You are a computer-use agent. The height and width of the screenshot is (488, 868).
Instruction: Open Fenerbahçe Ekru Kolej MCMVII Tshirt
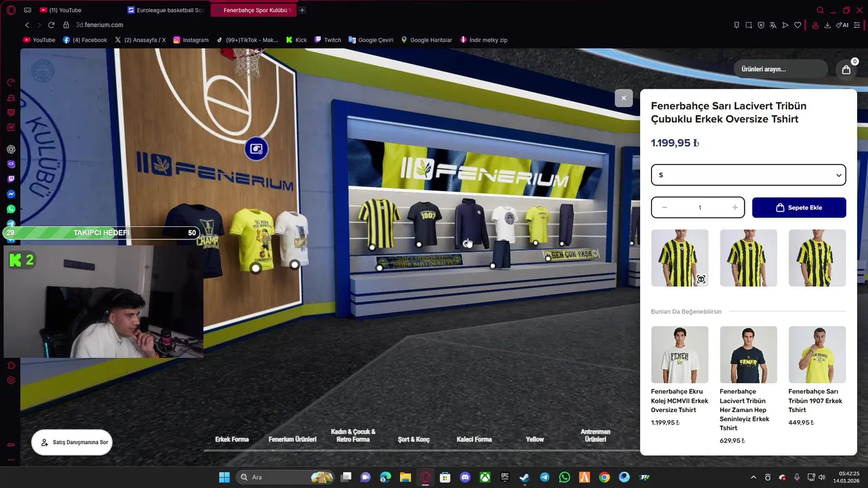point(679,401)
